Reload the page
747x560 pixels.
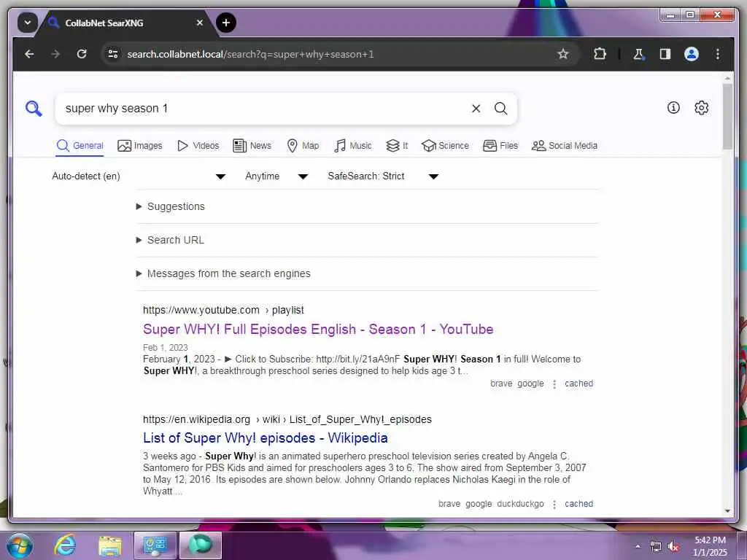coord(82,54)
